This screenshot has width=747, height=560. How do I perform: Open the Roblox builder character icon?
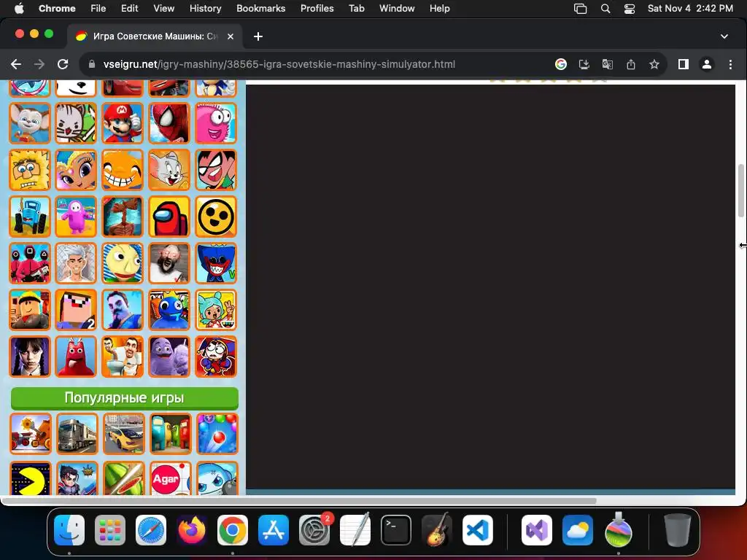pos(29,310)
